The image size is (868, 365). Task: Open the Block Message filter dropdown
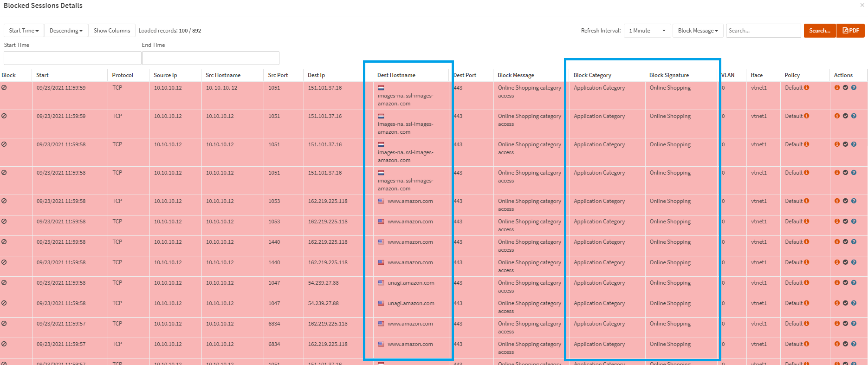698,31
